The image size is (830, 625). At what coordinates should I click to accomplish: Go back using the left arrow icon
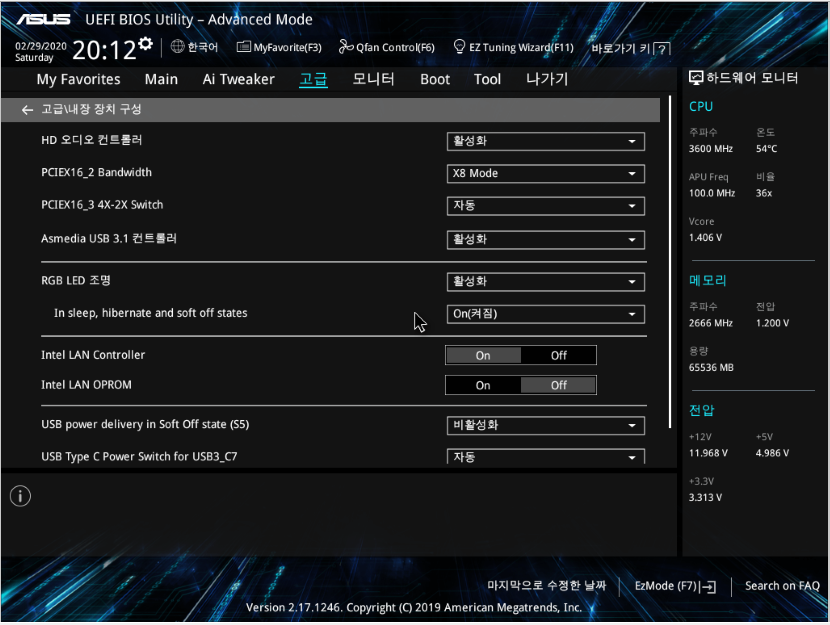click(x=27, y=110)
